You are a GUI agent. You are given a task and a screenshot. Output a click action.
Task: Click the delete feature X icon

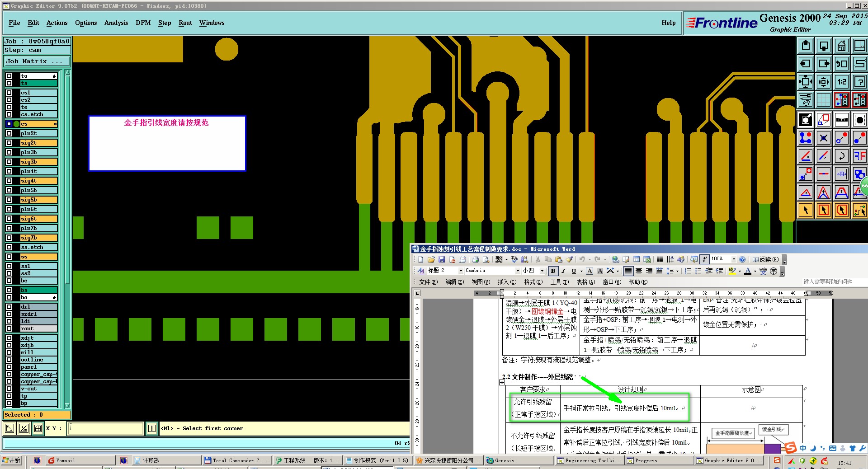point(824,138)
